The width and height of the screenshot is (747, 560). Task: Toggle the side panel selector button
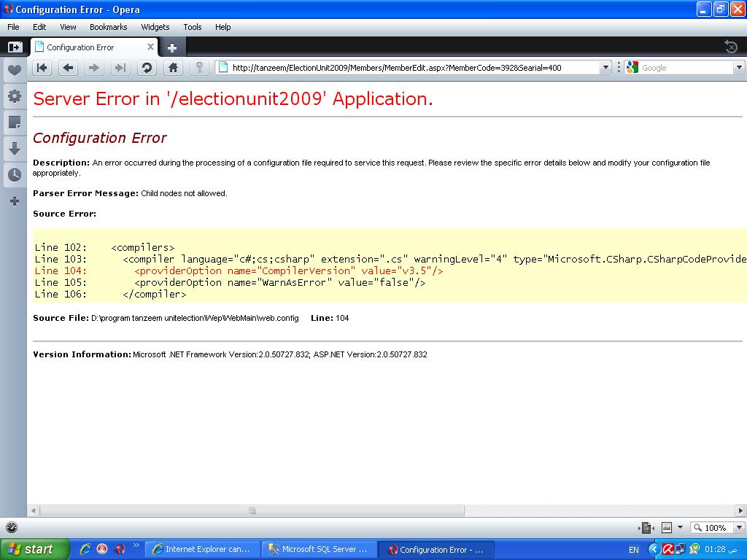click(x=15, y=47)
